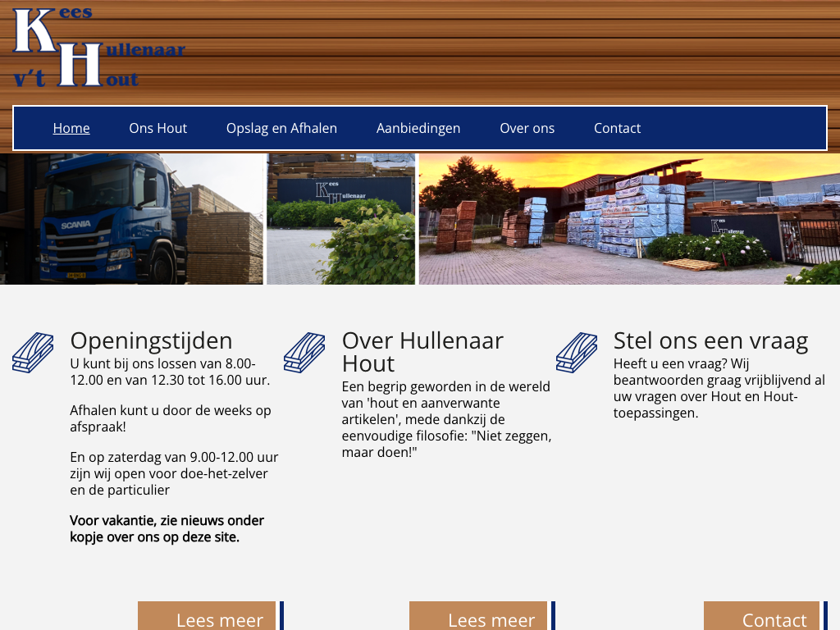Go to the Ons Hout page
840x630 pixels.
click(157, 128)
